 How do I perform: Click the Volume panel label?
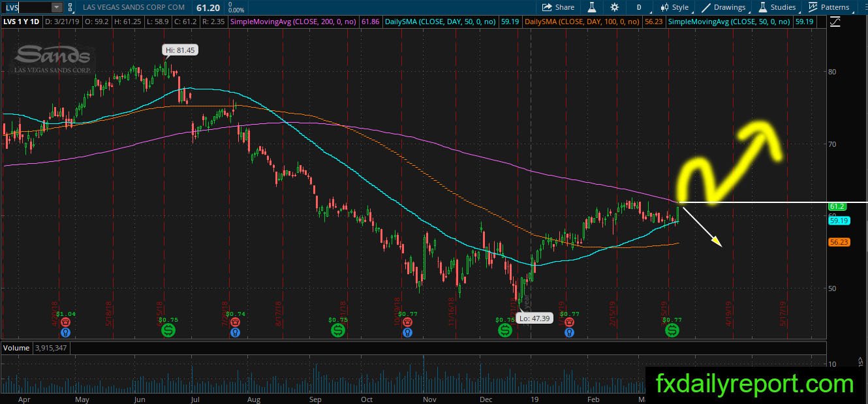pos(16,348)
